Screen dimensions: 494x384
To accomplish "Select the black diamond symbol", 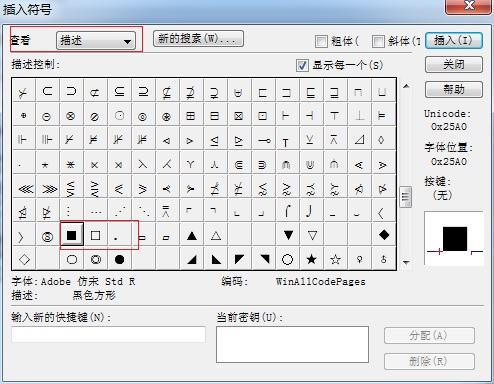I will click(384, 235).
